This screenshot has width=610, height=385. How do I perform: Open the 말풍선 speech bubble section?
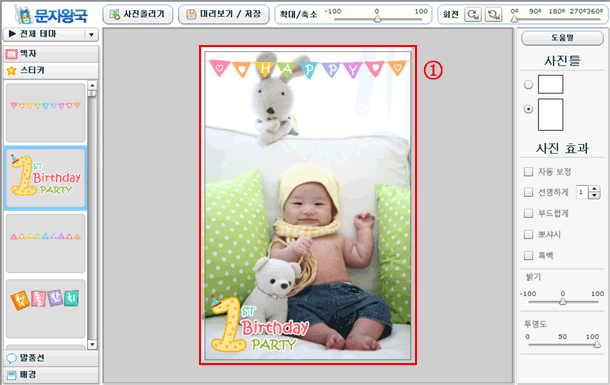(51, 358)
